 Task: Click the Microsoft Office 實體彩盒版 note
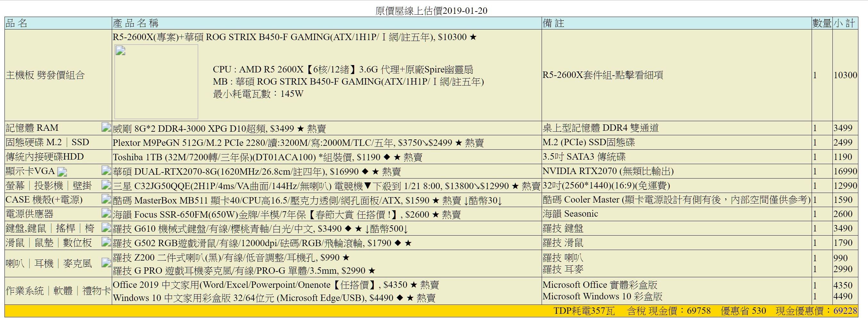coord(600,285)
